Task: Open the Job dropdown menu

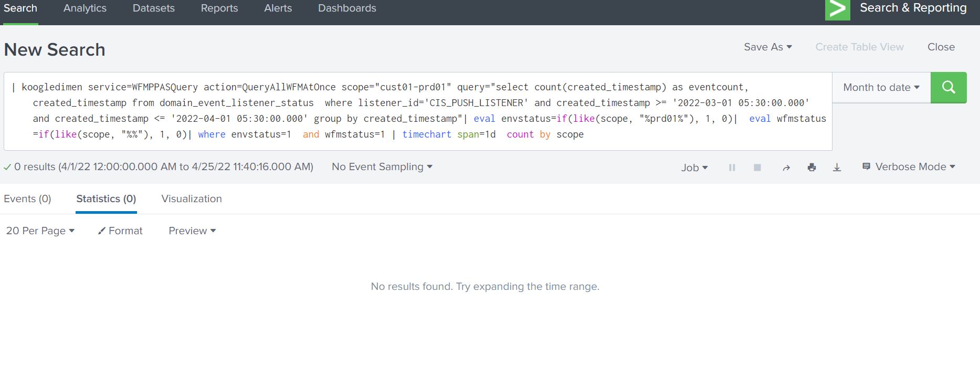Action: [x=694, y=168]
